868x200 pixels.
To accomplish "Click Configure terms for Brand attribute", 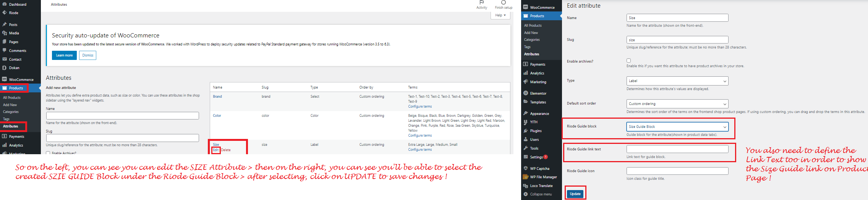I will coord(420,106).
